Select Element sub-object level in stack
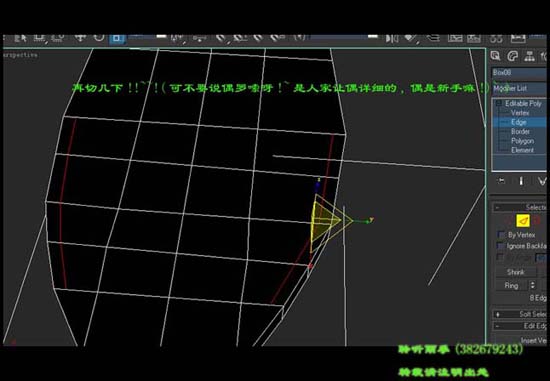The image size is (550, 381). 522,150
